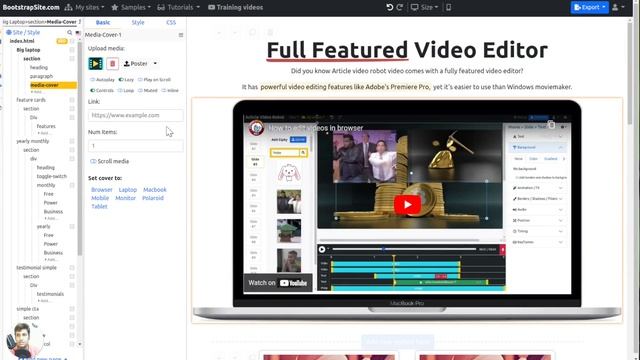640x360 pixels.
Task: Set cover to Tablet
Action: 99,207
